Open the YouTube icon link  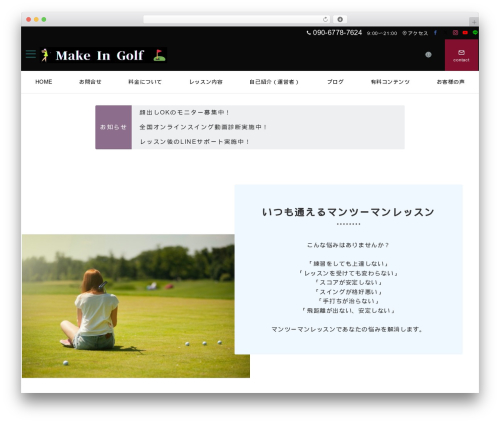tap(465, 33)
